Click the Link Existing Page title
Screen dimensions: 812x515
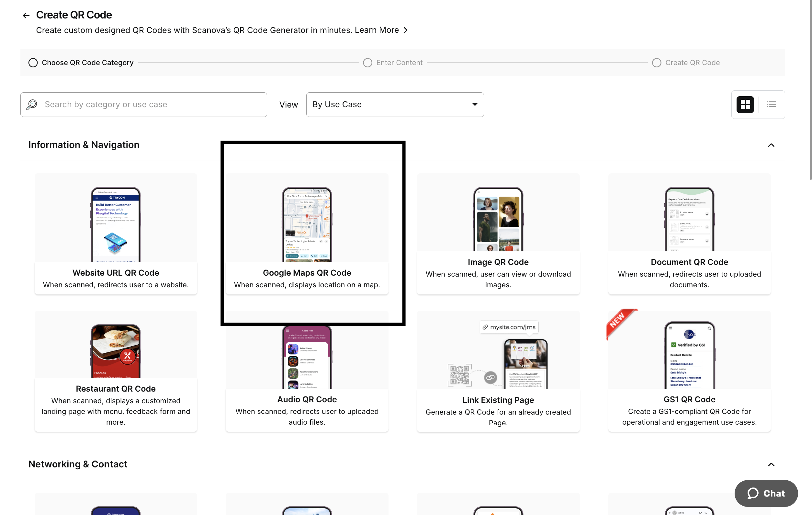498,400
